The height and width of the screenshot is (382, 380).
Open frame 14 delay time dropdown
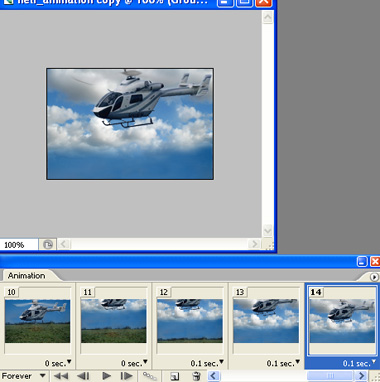359,363
